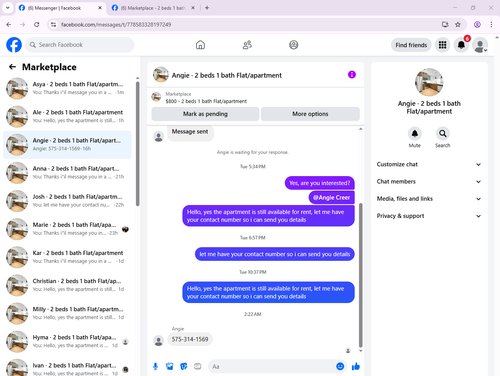500x376 pixels.
Task: Open Christian apartment conversation
Action: coord(67,285)
